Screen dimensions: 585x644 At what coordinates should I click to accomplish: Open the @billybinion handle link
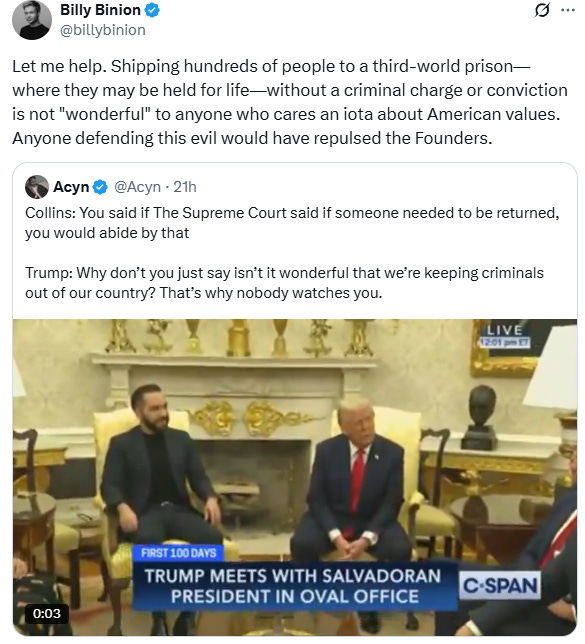[x=103, y=30]
